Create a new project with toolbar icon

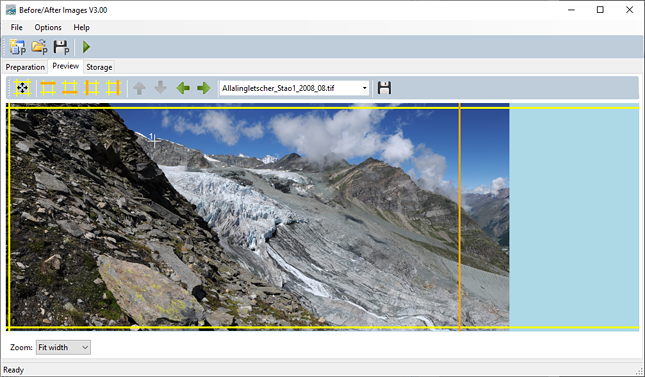click(x=18, y=47)
